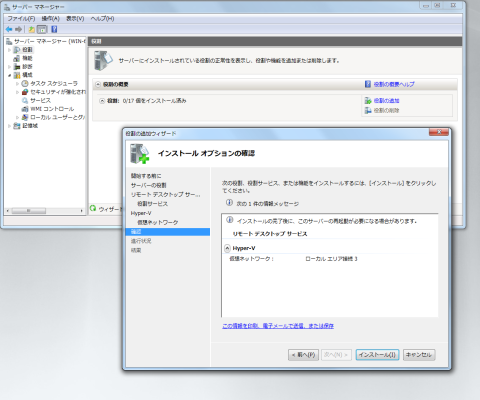The image size is (480, 400).
Task: Expand the 役割 tree node
Action: point(9,50)
